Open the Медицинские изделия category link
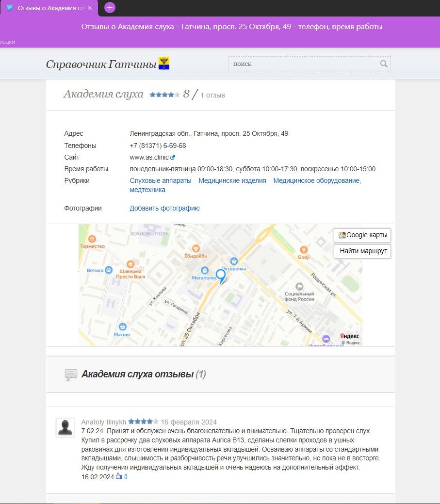The image size is (440, 504). tap(232, 180)
